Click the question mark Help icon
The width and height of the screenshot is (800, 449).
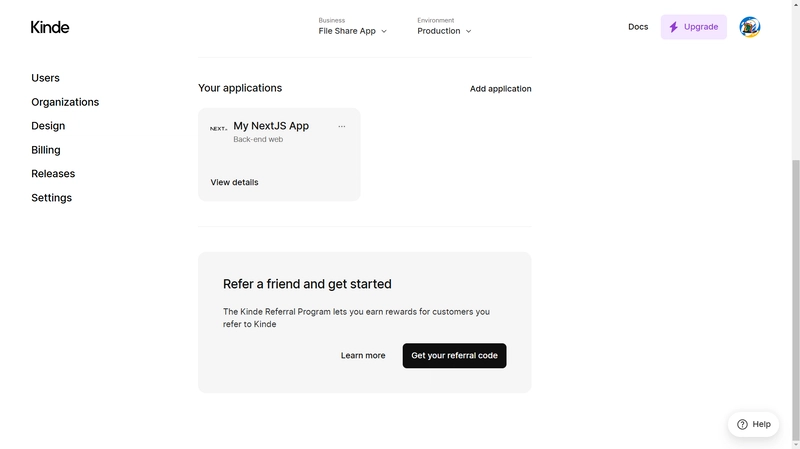coord(742,424)
